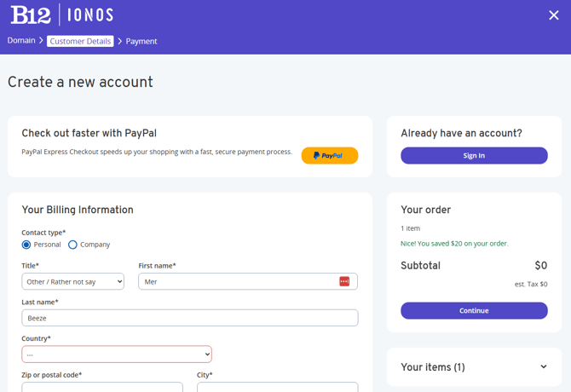571x392 pixels.
Task: Click the Sign In button
Action: tap(474, 155)
